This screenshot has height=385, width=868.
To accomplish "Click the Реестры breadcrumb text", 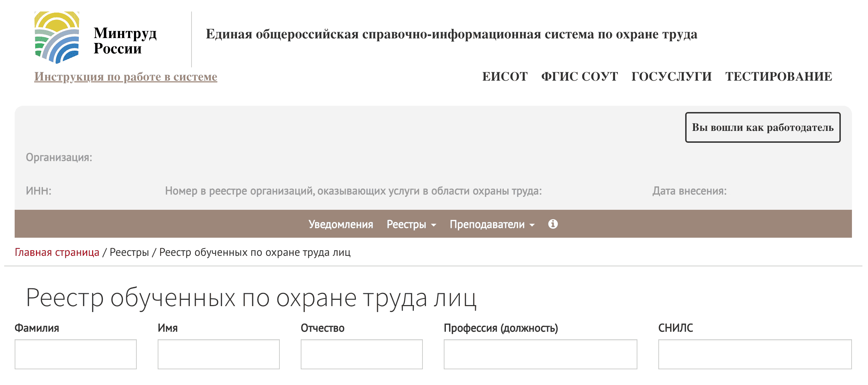I will tap(129, 252).
